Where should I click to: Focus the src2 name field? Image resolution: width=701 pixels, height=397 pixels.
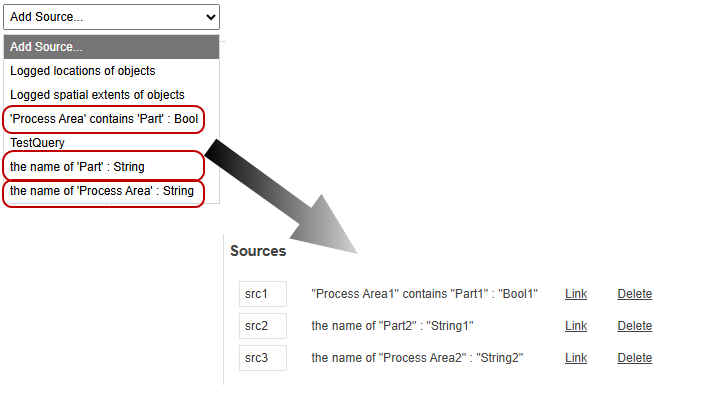tap(263, 326)
